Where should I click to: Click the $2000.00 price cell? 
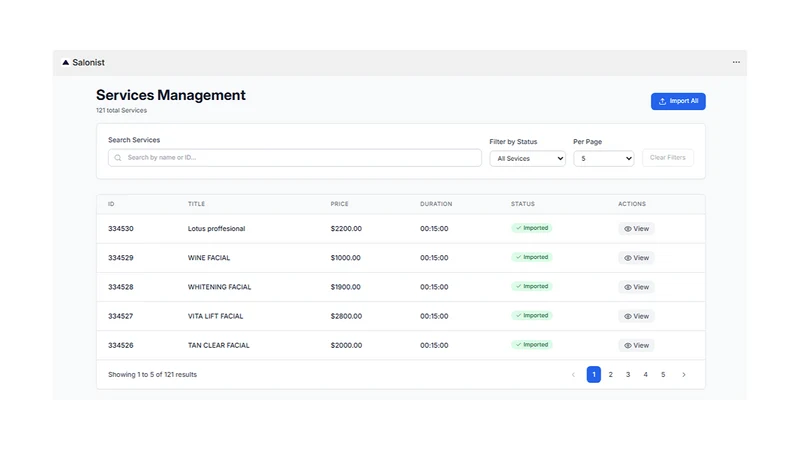(x=346, y=345)
